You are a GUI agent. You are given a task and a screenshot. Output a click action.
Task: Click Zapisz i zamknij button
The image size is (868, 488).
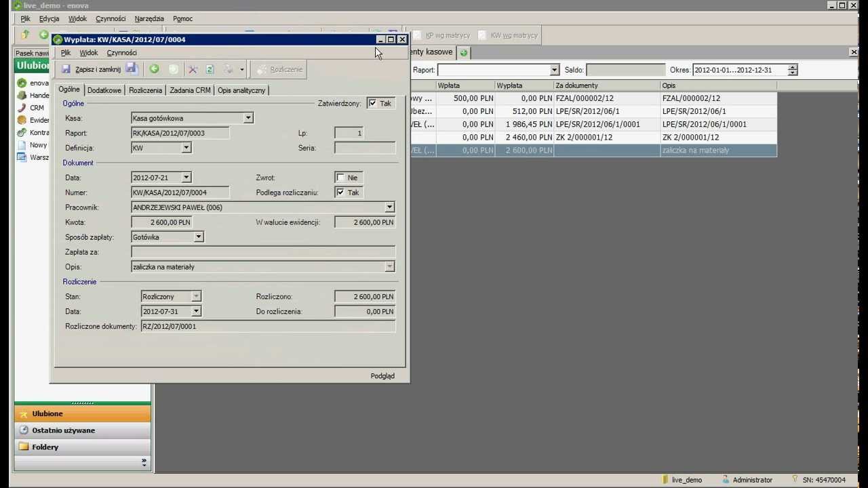90,69
